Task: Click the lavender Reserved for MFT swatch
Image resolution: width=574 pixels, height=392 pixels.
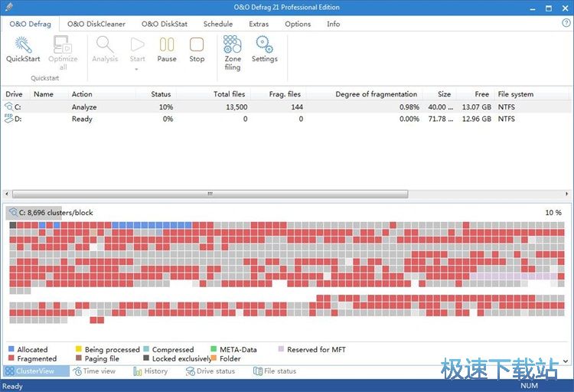Action: 281,349
